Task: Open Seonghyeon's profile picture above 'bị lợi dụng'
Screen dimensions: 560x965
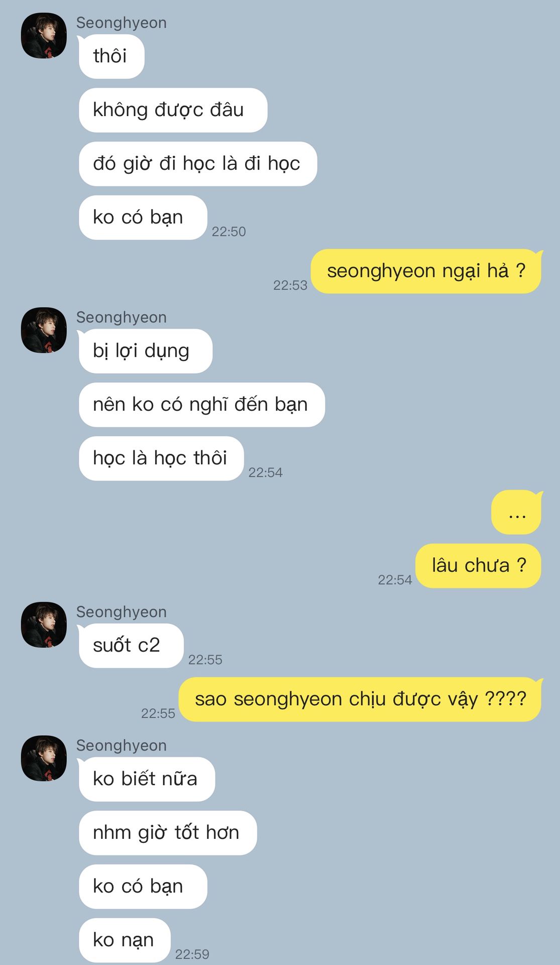Action: (x=44, y=330)
